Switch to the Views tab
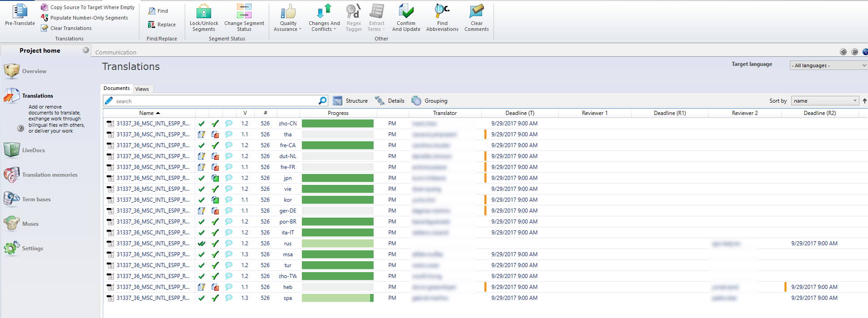This screenshot has width=868, height=318. pos(142,89)
